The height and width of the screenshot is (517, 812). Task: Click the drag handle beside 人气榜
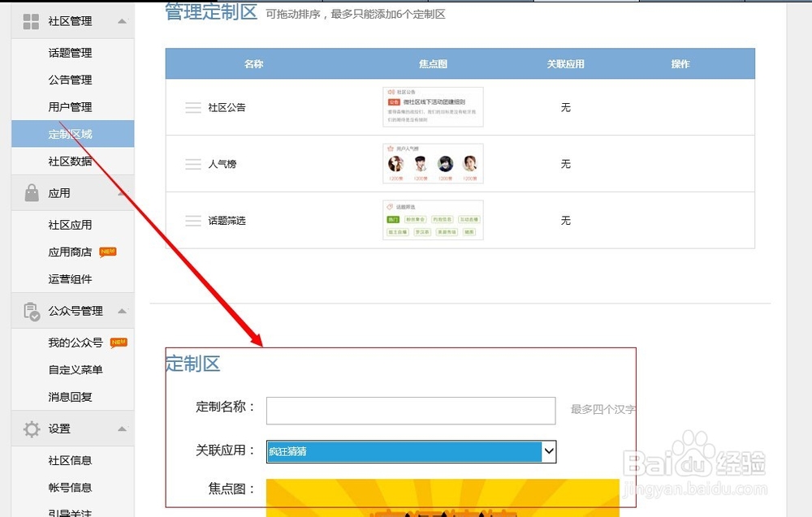click(192, 164)
